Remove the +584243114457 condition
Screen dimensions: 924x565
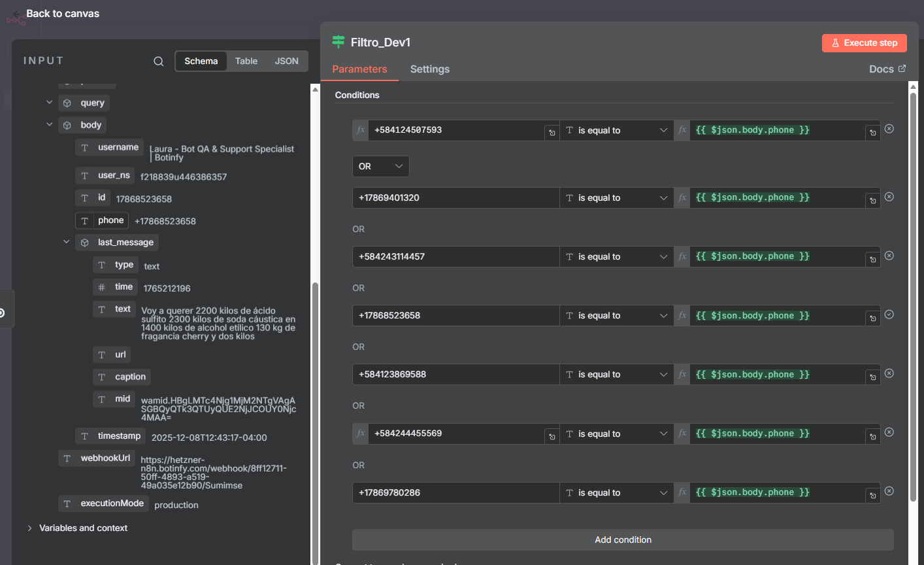click(889, 256)
